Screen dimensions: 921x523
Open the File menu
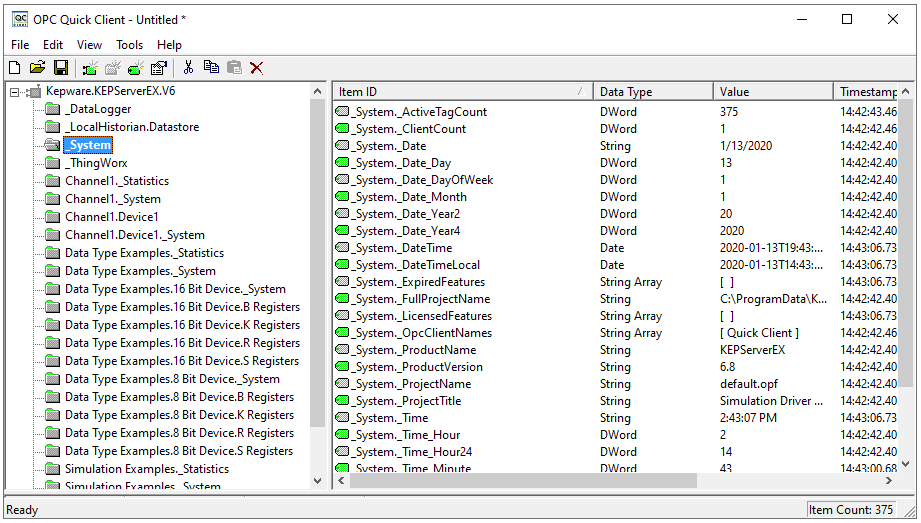[x=20, y=45]
